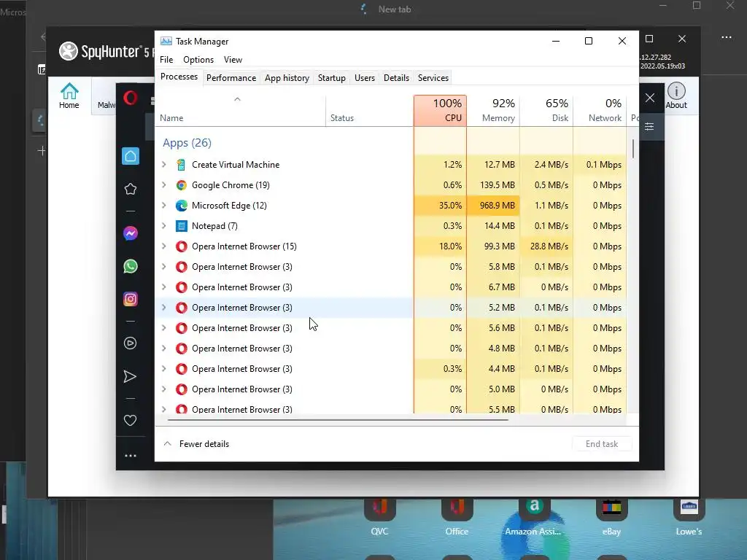Open Opera bookmarks star icon
This screenshot has height=560, width=747.
(x=130, y=189)
